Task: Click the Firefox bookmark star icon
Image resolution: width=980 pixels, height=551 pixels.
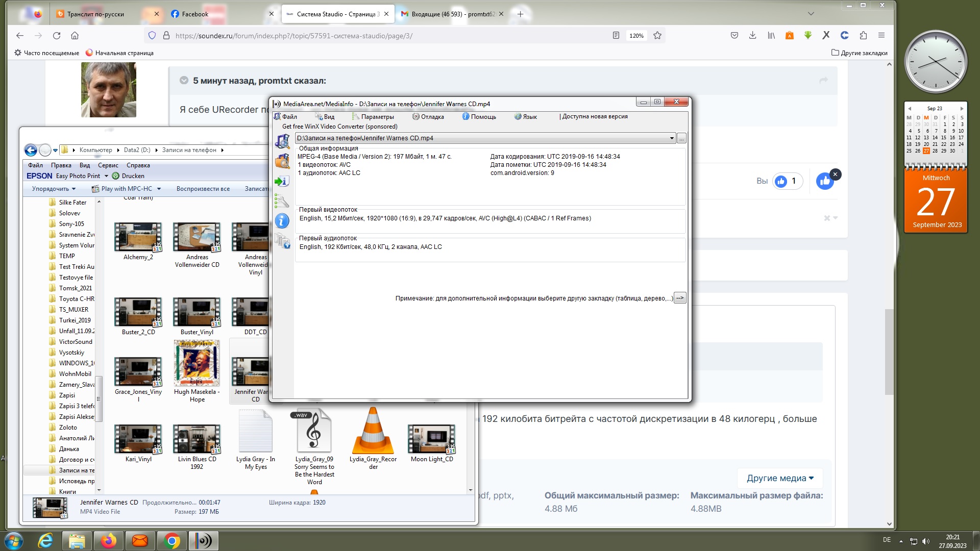Action: tap(657, 36)
